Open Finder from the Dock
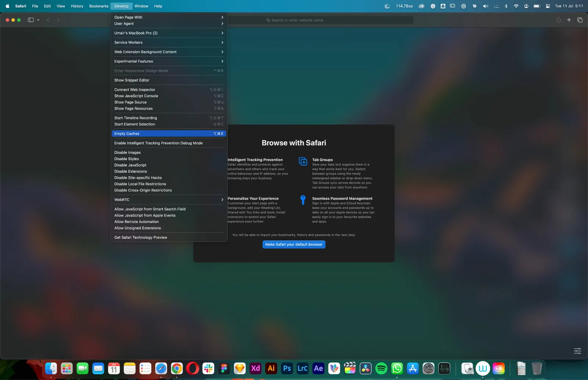The image size is (588, 380). [x=51, y=368]
